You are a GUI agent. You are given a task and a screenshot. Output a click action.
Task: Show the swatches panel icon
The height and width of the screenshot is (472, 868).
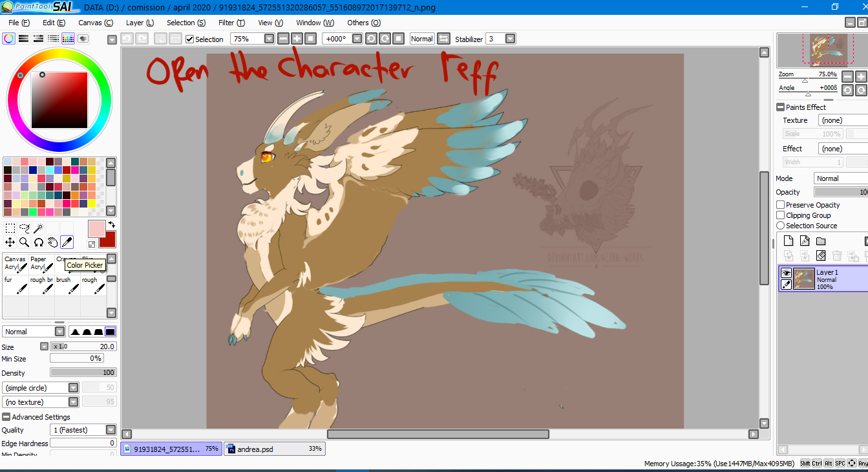tap(69, 39)
